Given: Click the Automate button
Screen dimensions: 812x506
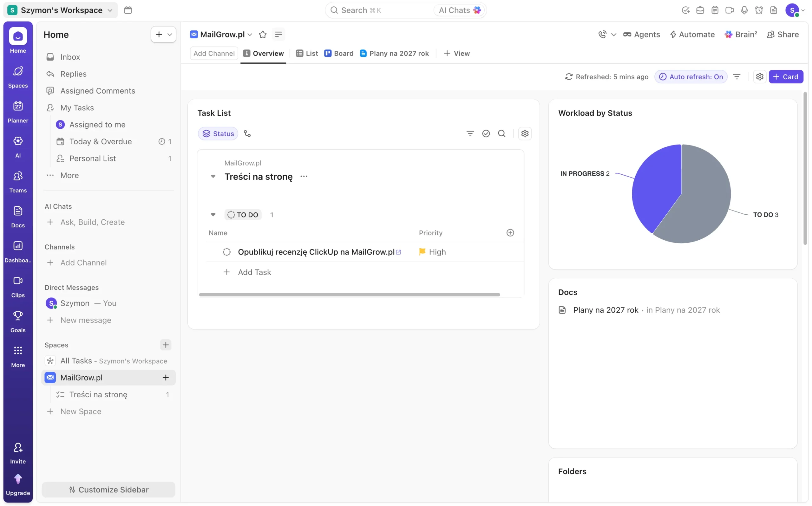Looking at the screenshot, I should pyautogui.click(x=692, y=35).
